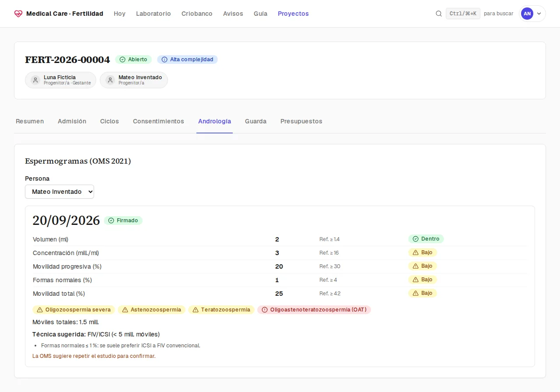Switch to the Admisión tab

pos(72,121)
